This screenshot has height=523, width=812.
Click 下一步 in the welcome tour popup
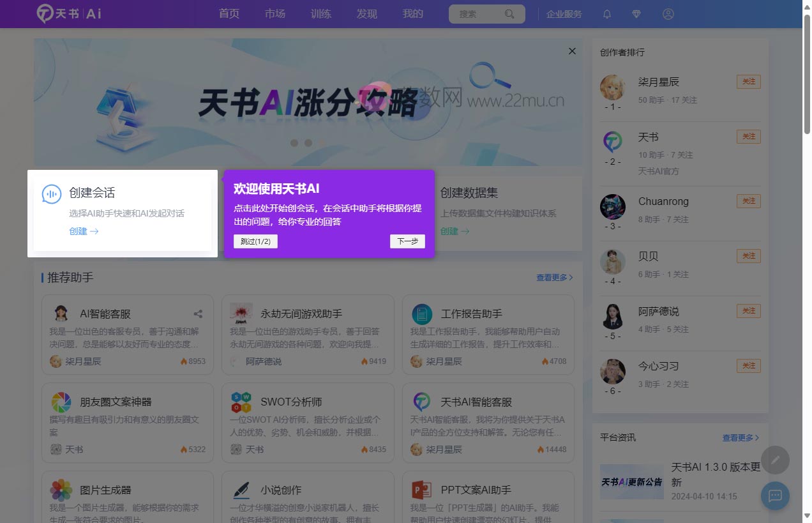(x=407, y=241)
